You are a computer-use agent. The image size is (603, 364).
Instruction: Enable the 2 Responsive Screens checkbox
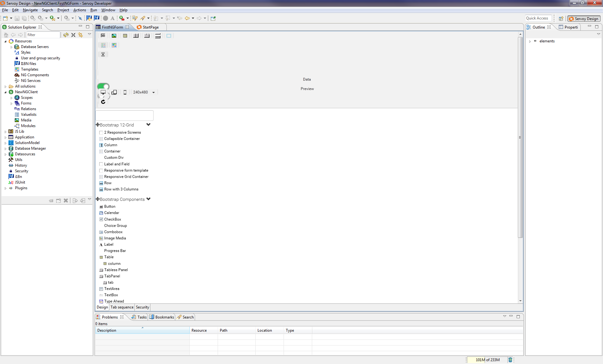101,132
